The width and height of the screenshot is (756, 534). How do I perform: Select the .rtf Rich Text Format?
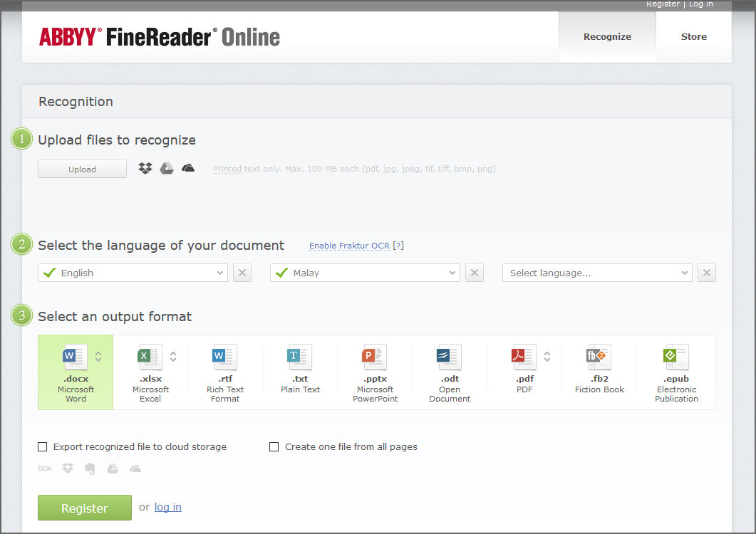click(x=225, y=372)
